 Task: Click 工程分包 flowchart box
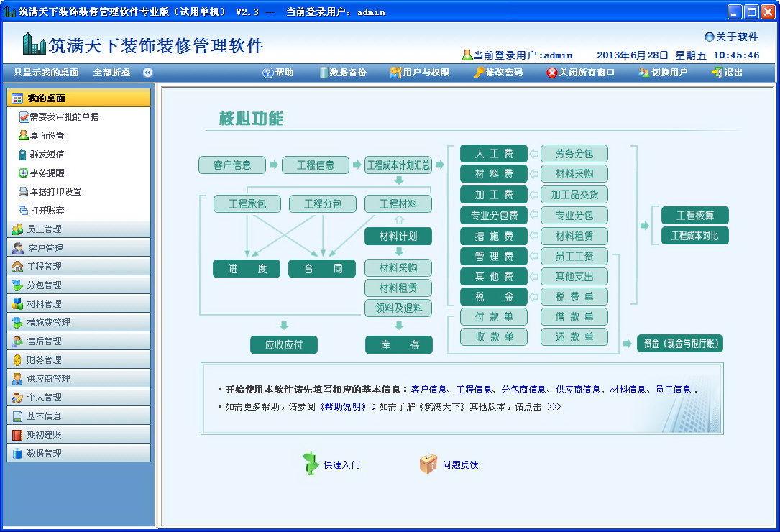[323, 204]
